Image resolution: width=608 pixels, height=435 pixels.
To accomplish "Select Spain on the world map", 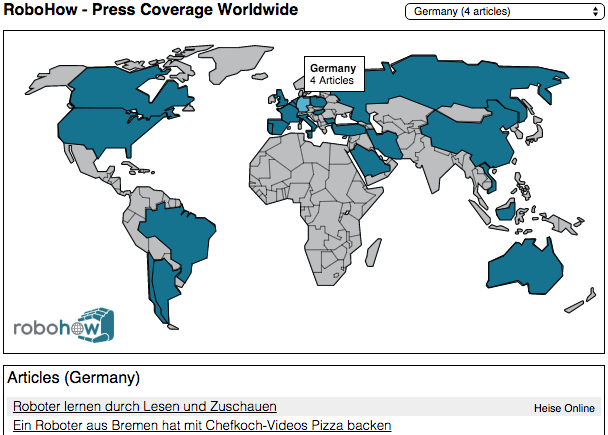I will pyautogui.click(x=275, y=127).
